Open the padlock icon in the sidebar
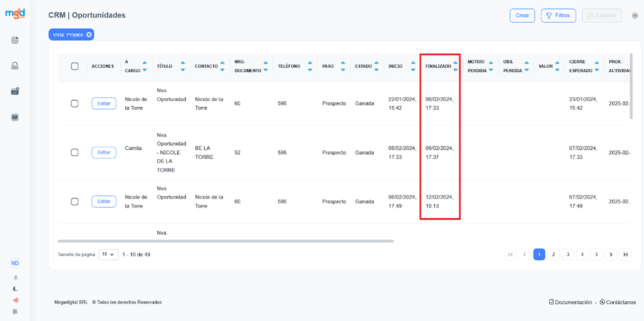 15,66
